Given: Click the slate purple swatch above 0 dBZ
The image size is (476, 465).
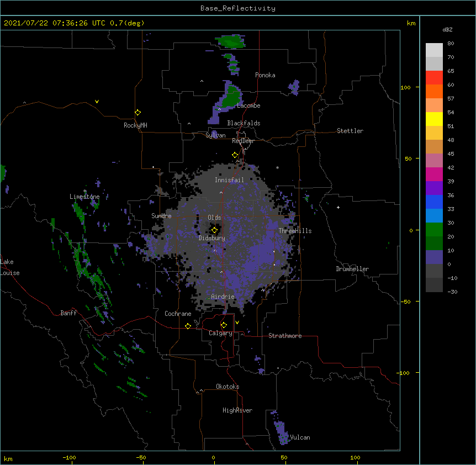Looking at the screenshot, I should click(x=434, y=257).
